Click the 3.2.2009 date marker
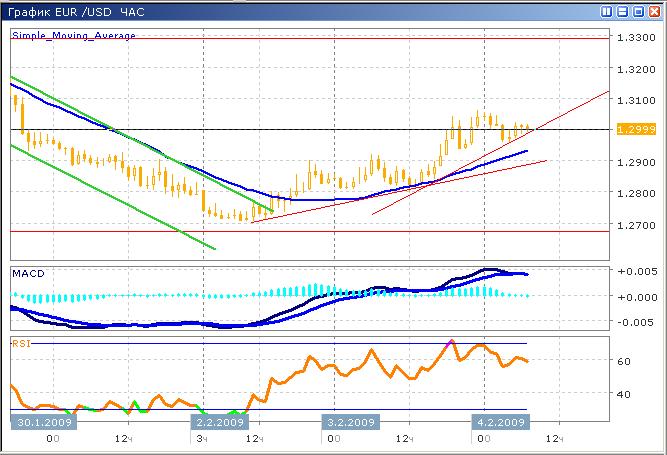The image size is (667, 455). (351, 423)
